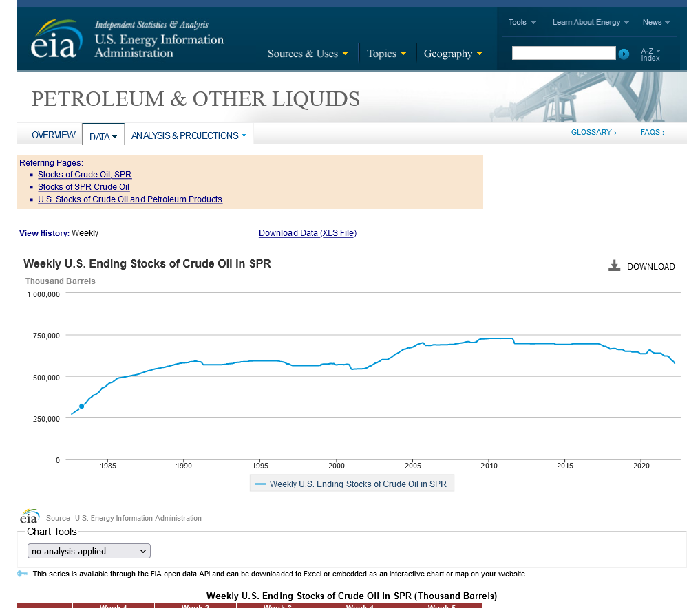Click the chart download arrow icon

click(615, 266)
